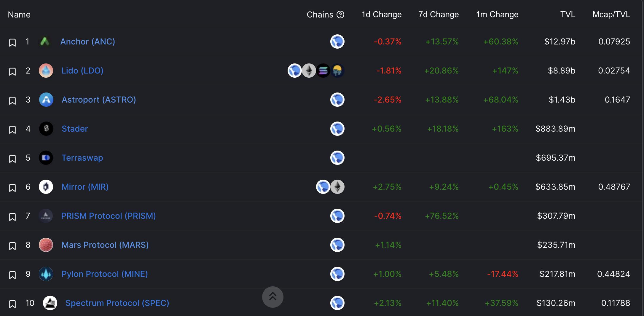Sort table by TVL column header

568,15
